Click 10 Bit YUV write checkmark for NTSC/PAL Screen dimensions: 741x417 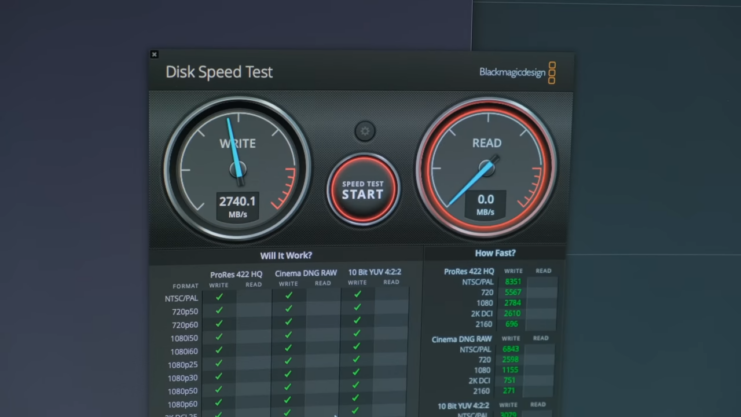point(357,294)
